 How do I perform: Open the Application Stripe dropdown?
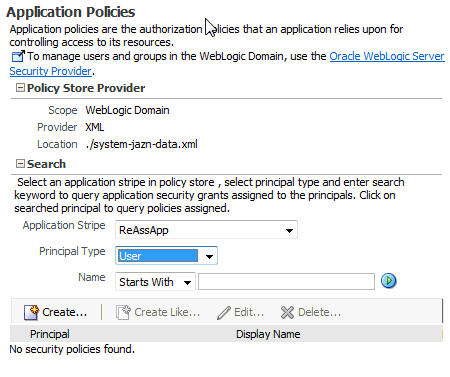[x=206, y=230]
